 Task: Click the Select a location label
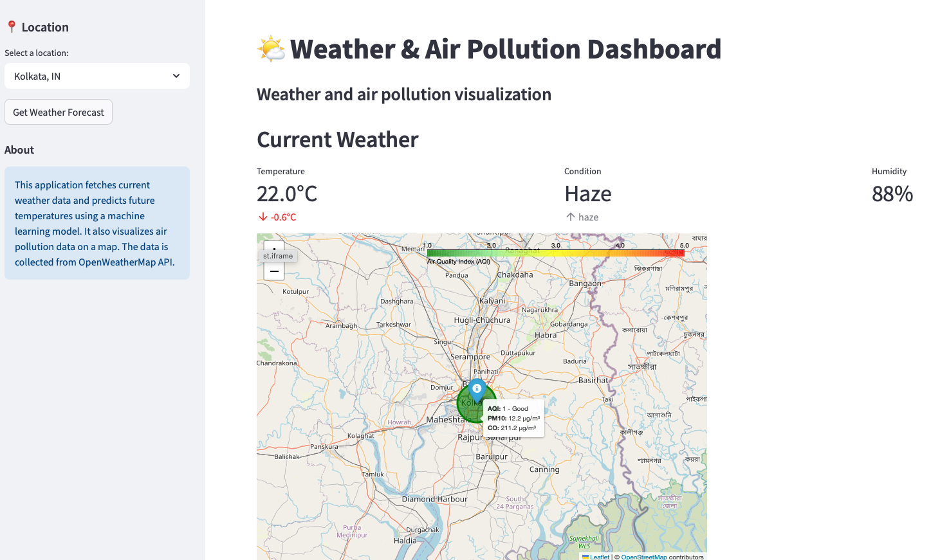coord(36,53)
